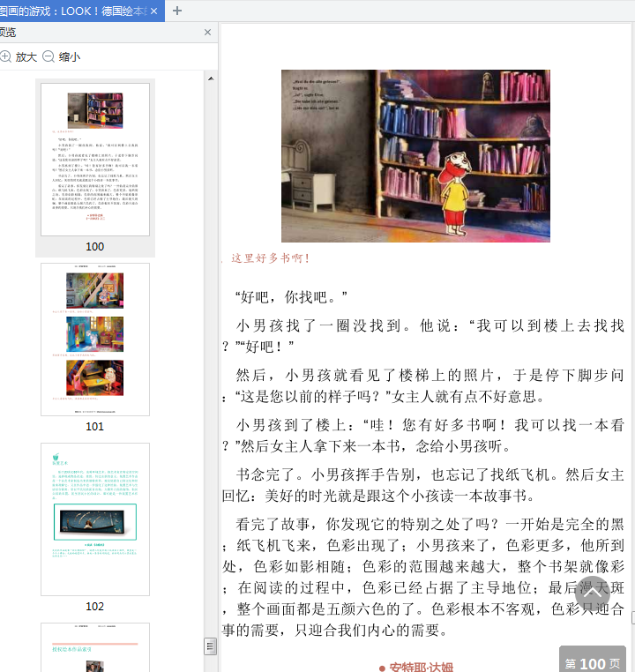Click the 放大 zoom-in magnifier icon

pyautogui.click(x=5, y=56)
